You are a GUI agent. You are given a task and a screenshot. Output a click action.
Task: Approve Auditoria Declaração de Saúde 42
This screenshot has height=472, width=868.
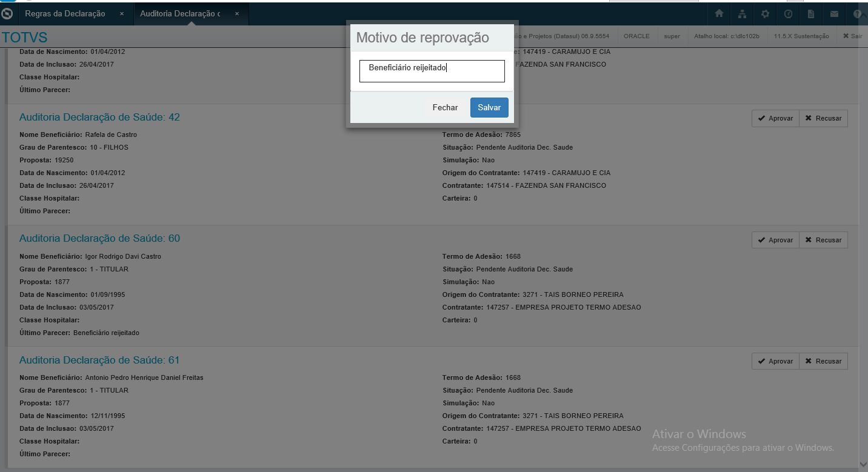pos(775,118)
